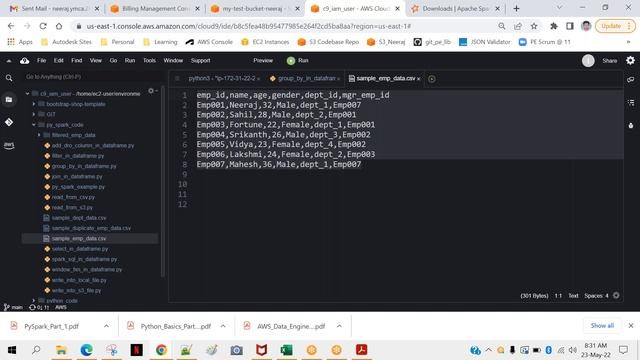Viewport: 640px width, 360px height.
Task: Open the Edit menu
Action: 59,60
